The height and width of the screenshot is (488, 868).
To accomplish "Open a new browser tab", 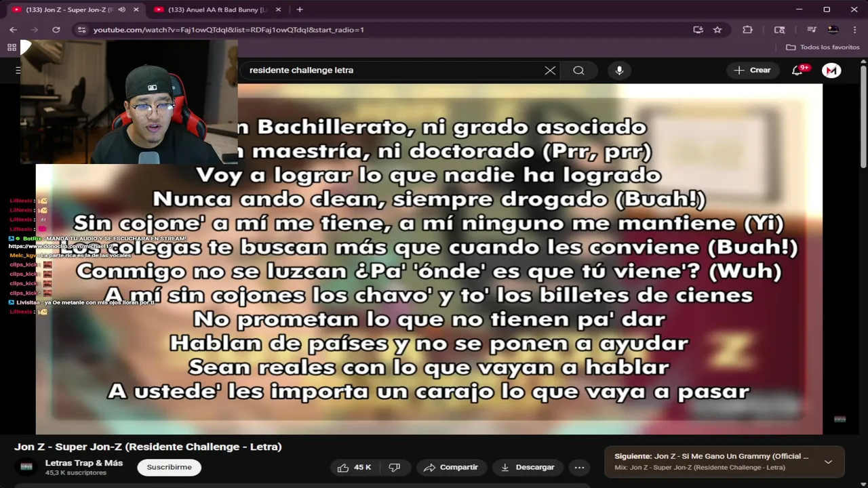I will coord(300,9).
